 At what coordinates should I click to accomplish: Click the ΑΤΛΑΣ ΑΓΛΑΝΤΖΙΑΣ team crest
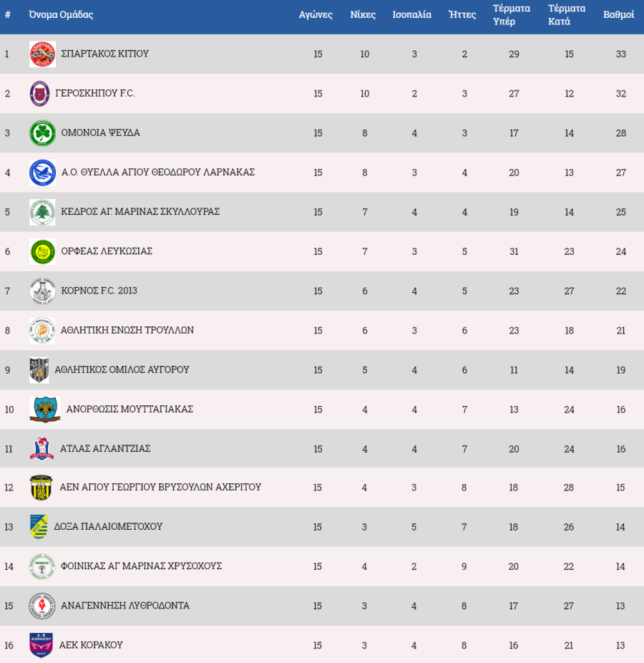(x=42, y=449)
